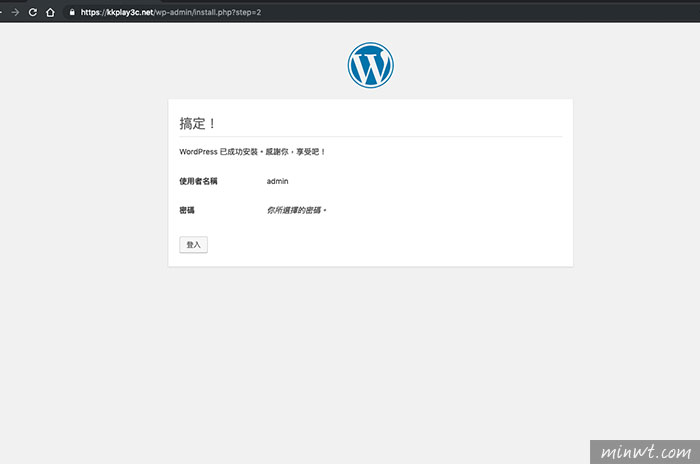Click the 密碼 label
Screen dimensions: 700x464
point(187,210)
